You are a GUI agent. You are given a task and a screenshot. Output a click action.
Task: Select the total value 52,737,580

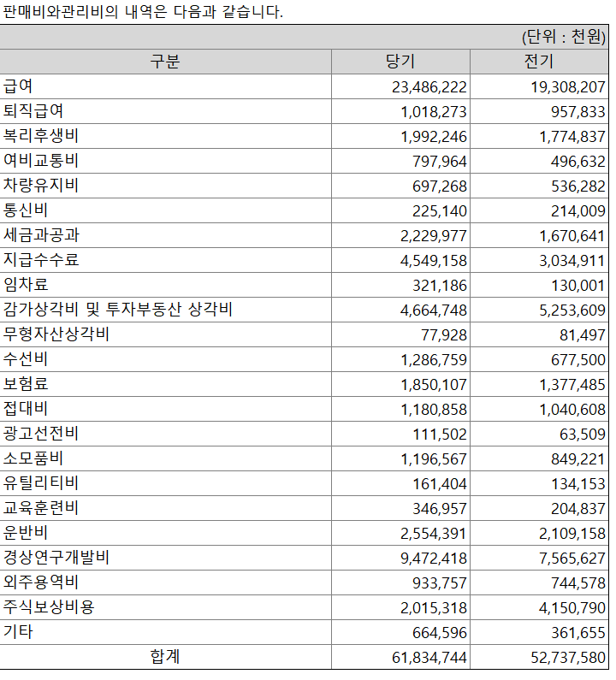point(568,658)
